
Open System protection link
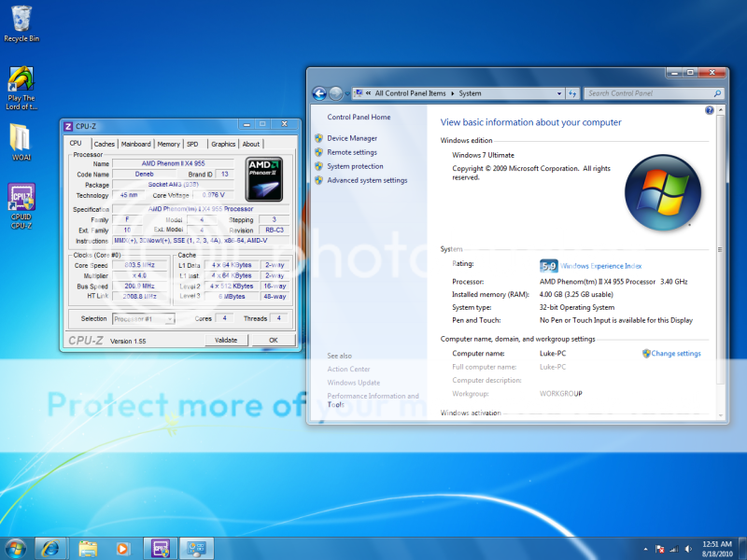[x=355, y=166]
